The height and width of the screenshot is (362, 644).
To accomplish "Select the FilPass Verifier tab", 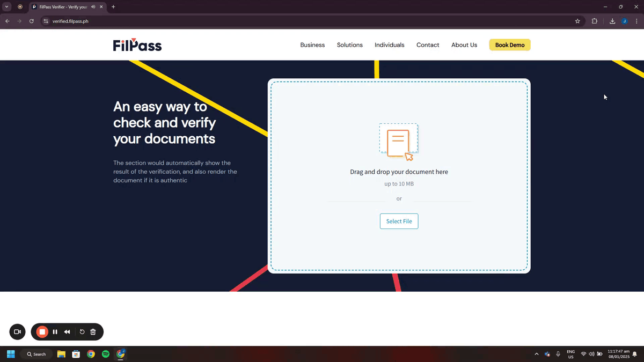I will point(67,7).
